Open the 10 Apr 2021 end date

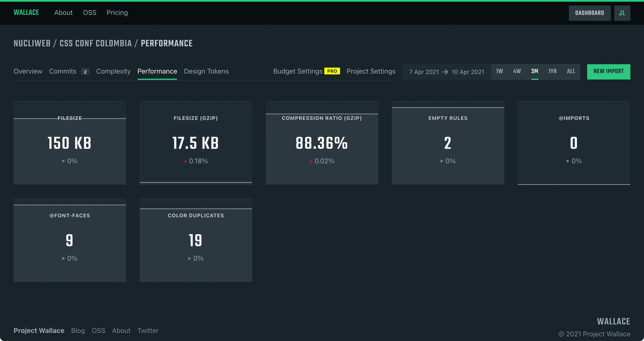click(468, 72)
